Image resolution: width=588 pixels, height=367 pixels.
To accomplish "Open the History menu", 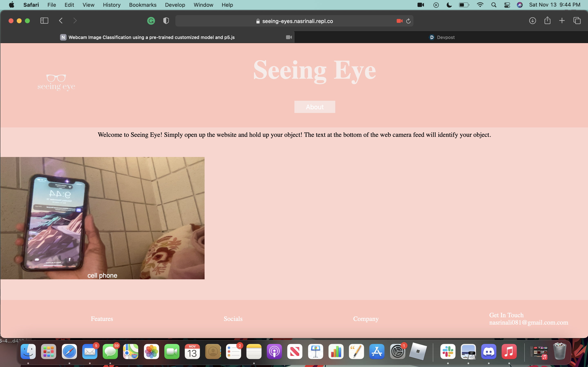I will [x=111, y=5].
